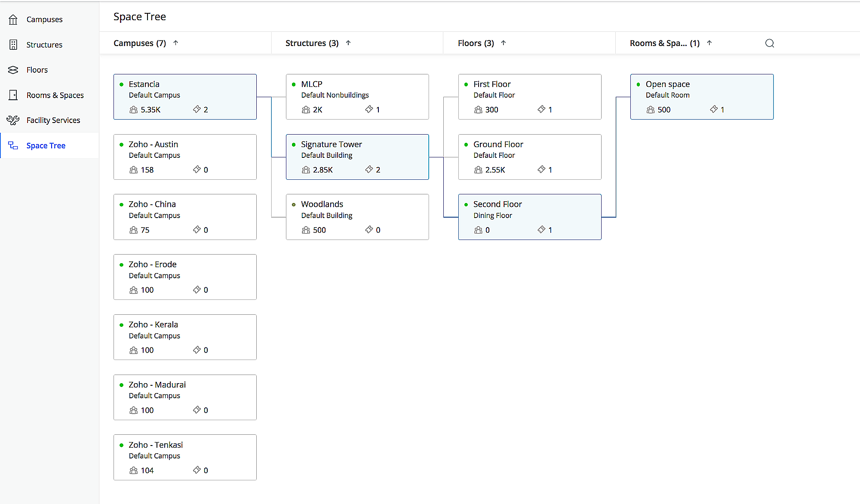
Task: Select the Woodlands building card
Action: click(357, 217)
